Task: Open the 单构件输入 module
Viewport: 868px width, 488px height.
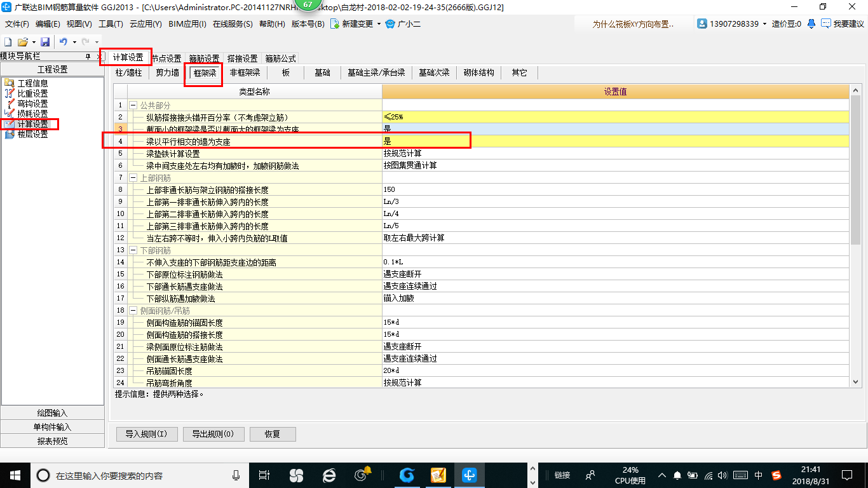Action: coord(52,427)
